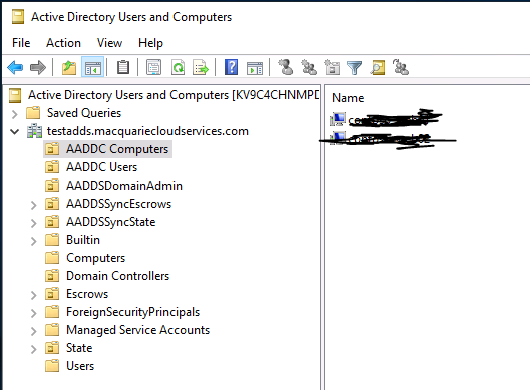Expand the State node

(x=33, y=349)
